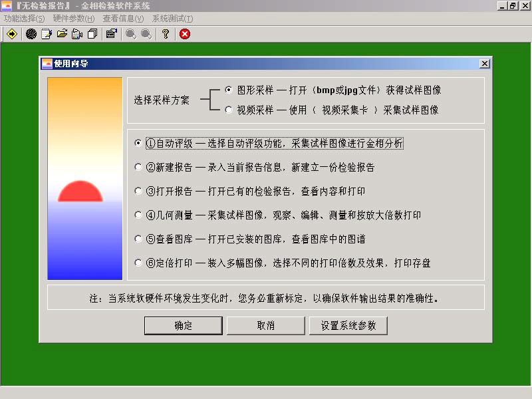
Task: Select 图形采样 sampling radio button
Action: coord(229,90)
